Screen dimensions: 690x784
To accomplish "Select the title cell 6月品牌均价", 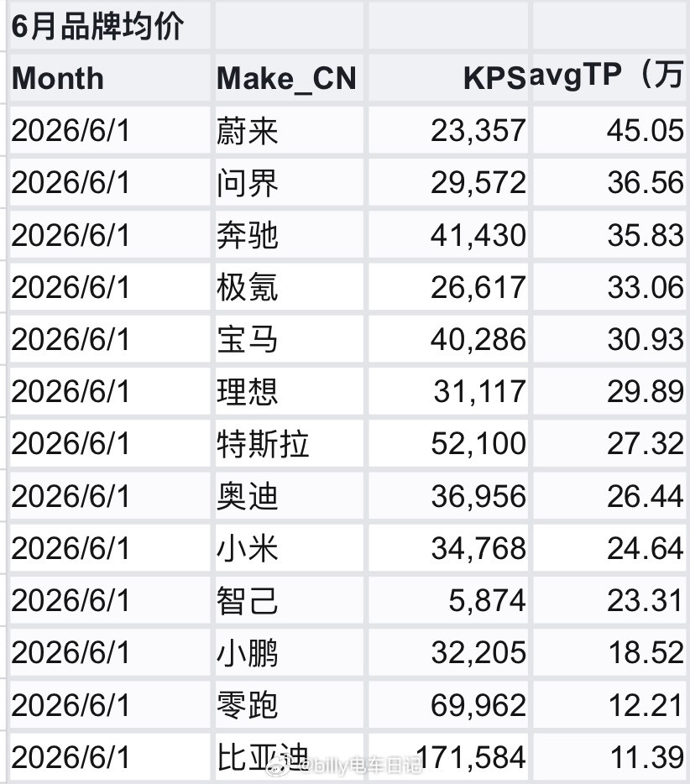I will 110,25.
